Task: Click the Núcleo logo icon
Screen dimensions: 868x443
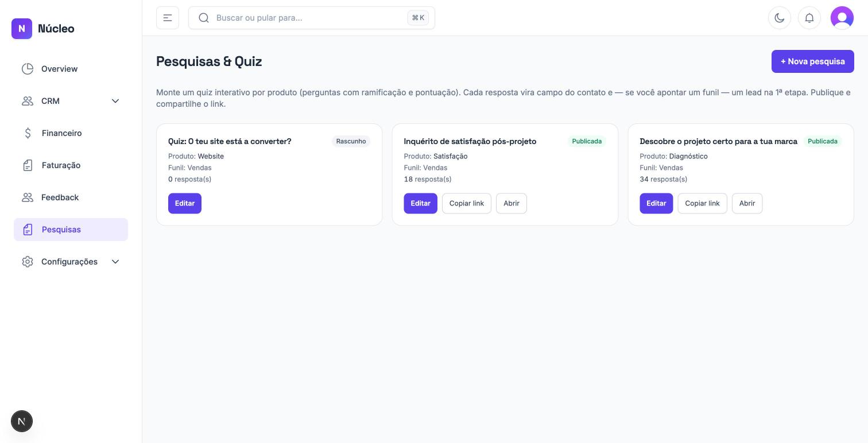Action: [22, 28]
